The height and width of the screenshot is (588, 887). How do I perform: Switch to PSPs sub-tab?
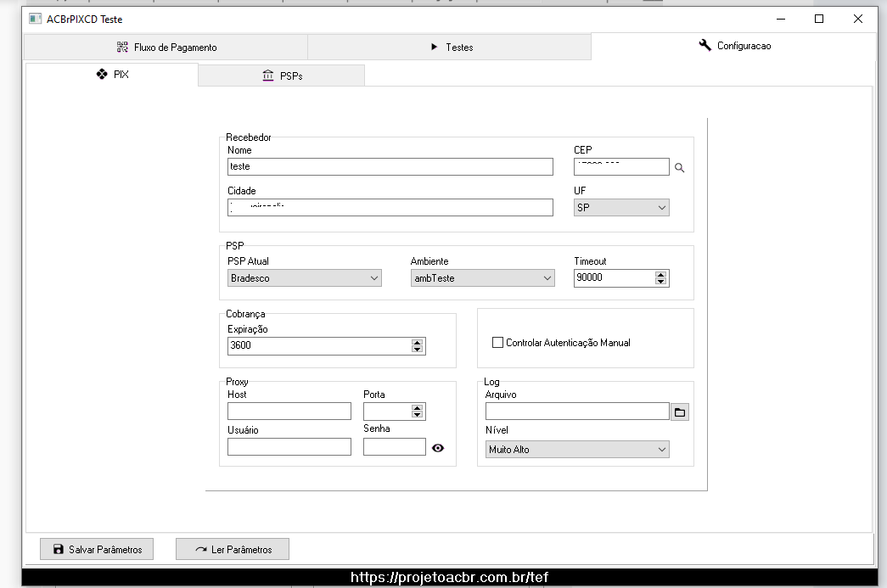click(x=282, y=76)
